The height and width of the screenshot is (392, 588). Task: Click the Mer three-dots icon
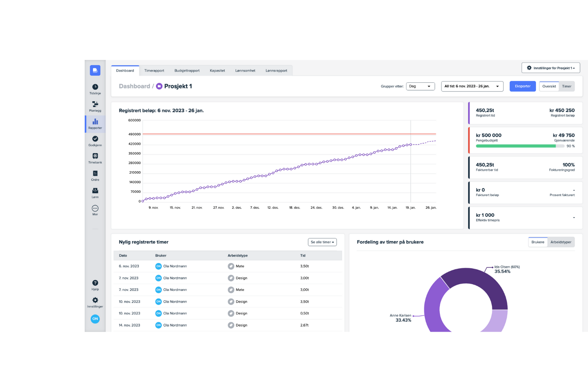95,208
